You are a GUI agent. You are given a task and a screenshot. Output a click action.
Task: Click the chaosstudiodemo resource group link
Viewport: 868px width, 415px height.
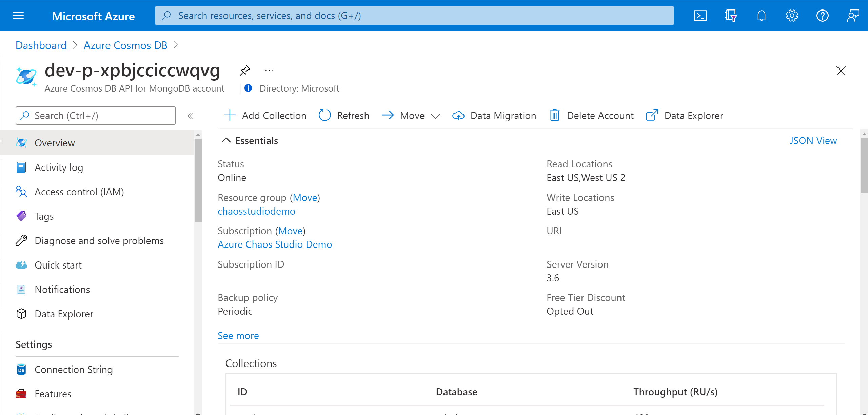pos(256,211)
